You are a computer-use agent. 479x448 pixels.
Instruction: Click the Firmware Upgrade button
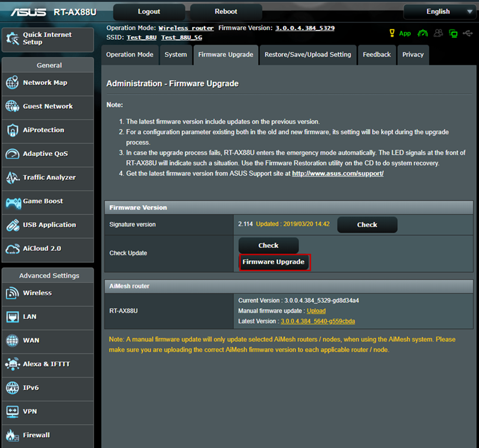pos(274,262)
